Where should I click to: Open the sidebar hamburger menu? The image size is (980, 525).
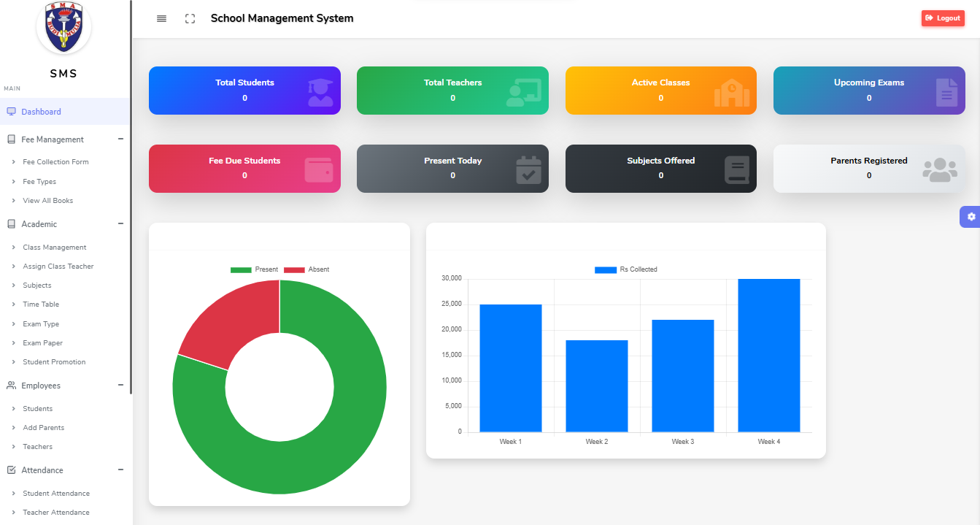(x=161, y=18)
